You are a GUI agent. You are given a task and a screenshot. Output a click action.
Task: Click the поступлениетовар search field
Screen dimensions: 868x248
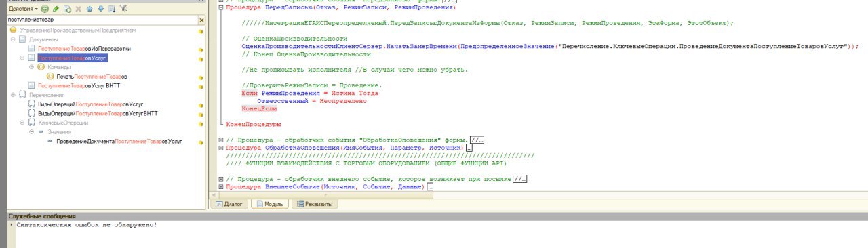pos(102,20)
